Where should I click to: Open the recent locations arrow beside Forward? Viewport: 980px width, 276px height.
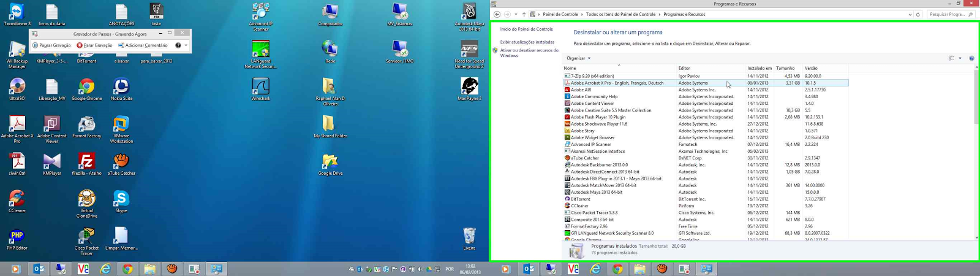[516, 14]
